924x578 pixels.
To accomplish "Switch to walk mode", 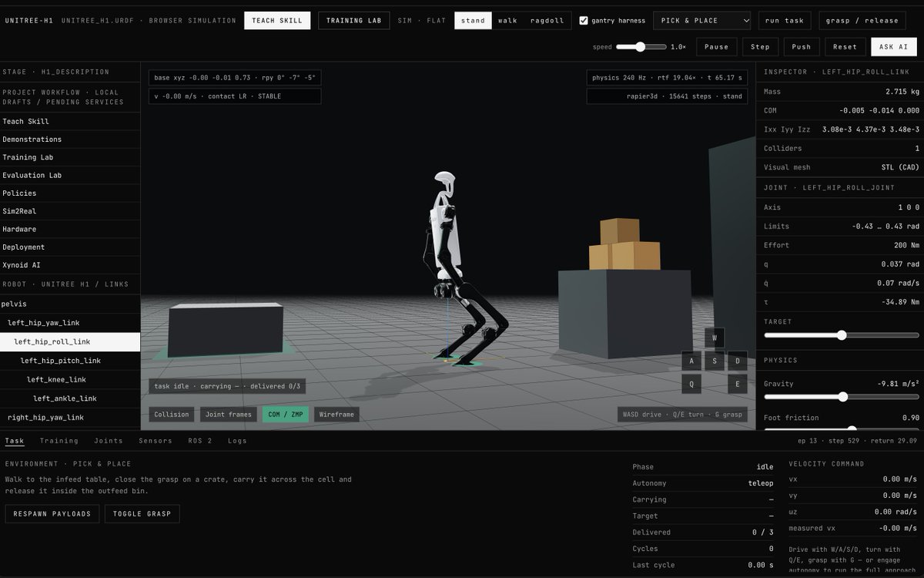I will (x=507, y=21).
